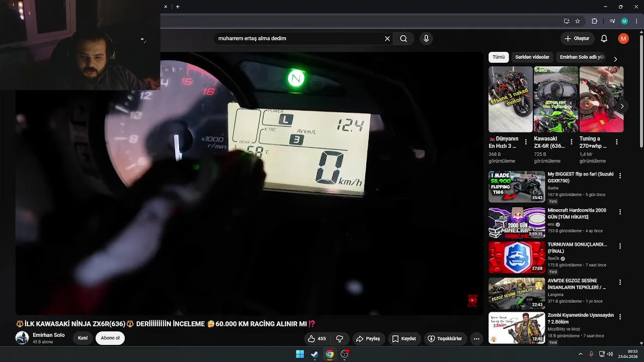Open options for AVM'DE EGZOZ video
Image resolution: width=644 pixels, height=362 pixels.
[x=620, y=283]
